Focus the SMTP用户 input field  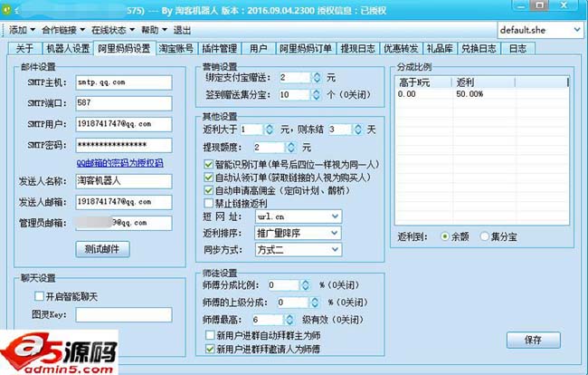point(124,124)
